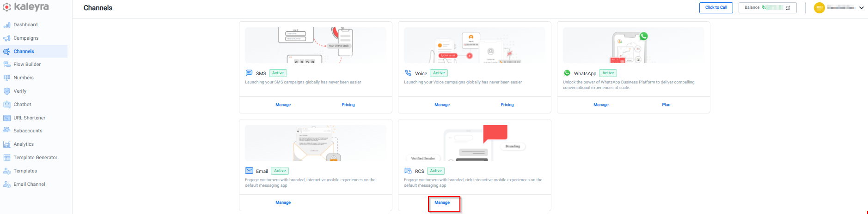
Task: Click the SMS card description text
Action: (x=303, y=82)
